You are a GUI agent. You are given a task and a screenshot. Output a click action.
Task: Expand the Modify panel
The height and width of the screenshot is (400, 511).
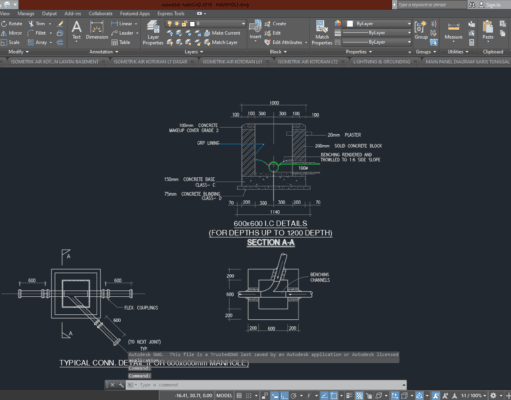click(18, 52)
